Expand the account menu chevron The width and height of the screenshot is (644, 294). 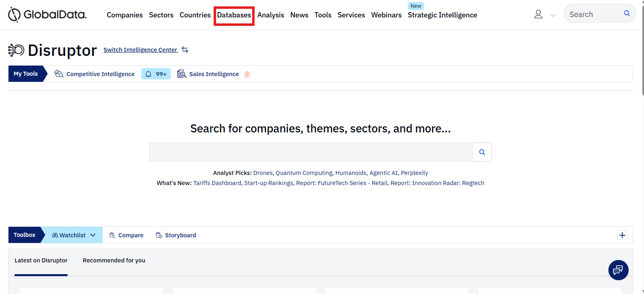tap(553, 15)
